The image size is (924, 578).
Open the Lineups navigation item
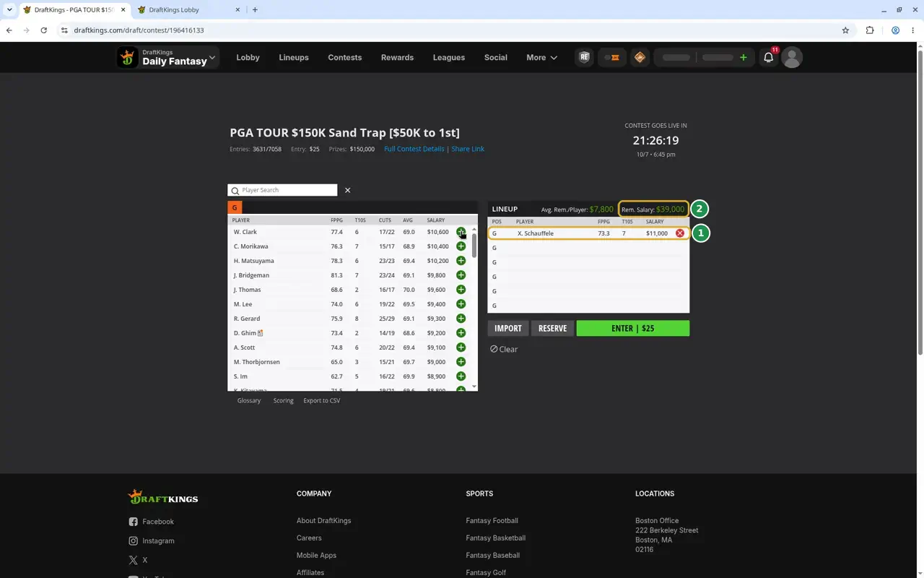tap(294, 58)
